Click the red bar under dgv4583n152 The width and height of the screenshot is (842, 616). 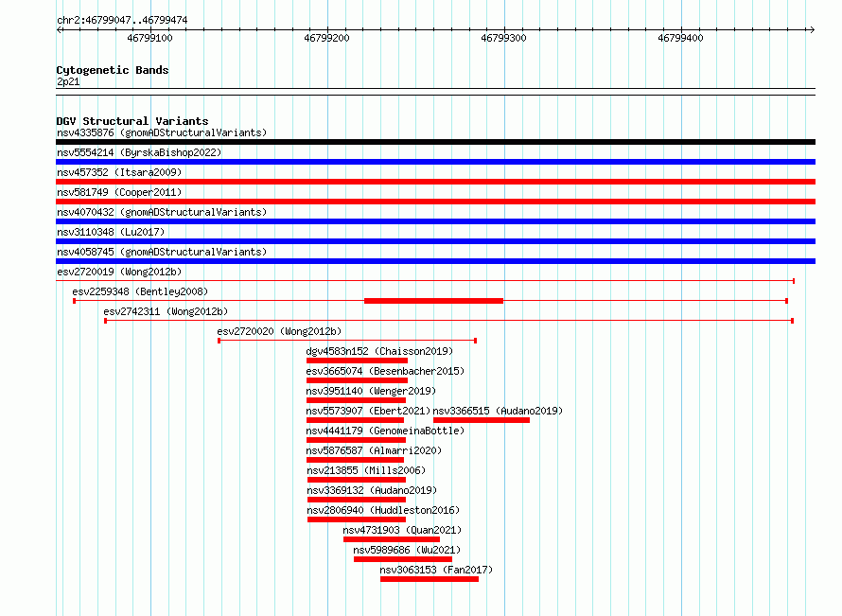(x=357, y=361)
